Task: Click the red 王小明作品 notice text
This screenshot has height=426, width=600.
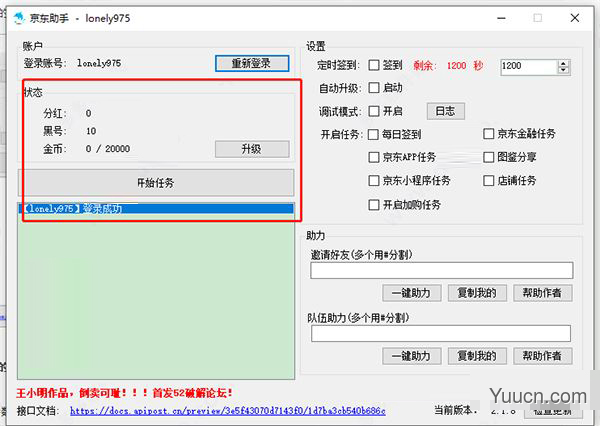Action: (124, 393)
